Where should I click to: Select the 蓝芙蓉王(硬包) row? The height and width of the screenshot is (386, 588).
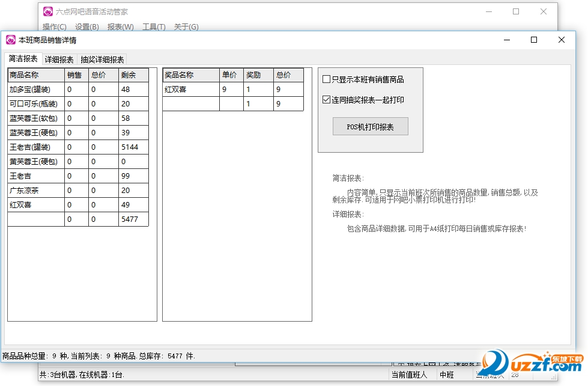(x=78, y=132)
